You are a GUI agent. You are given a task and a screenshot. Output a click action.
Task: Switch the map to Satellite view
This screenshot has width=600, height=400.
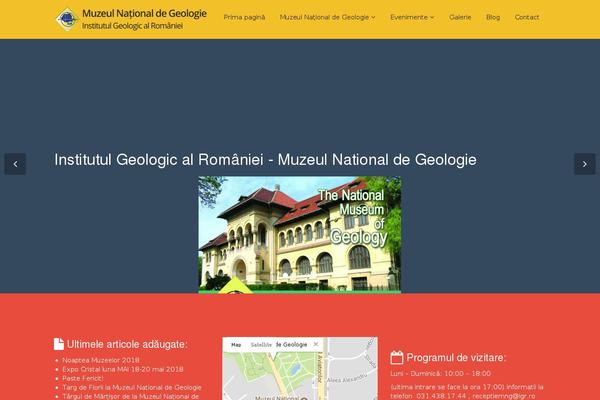point(261,345)
